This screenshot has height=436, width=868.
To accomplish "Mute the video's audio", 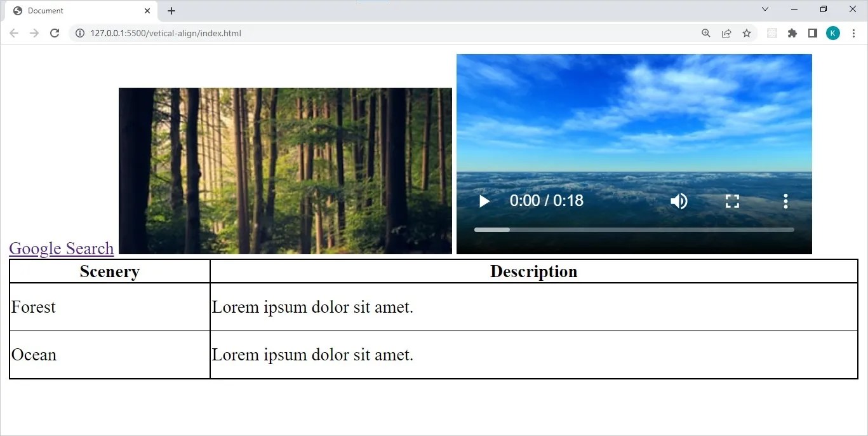I will tap(678, 201).
